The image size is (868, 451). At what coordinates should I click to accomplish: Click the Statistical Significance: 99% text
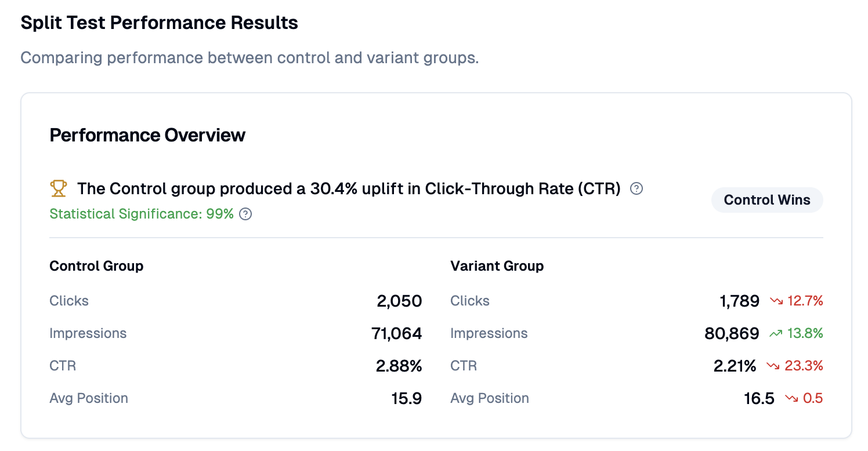(x=142, y=214)
